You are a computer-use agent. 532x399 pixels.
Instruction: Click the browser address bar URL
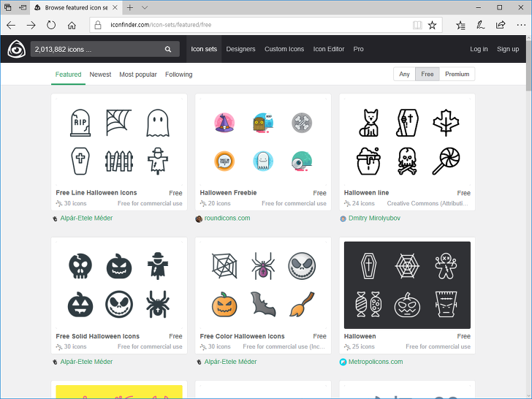pyautogui.click(x=161, y=25)
